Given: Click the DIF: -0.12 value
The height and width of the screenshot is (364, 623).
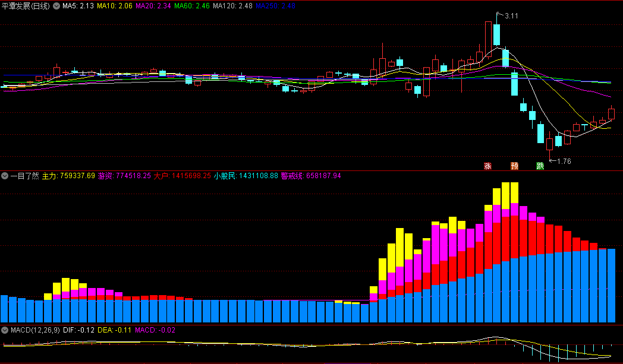Looking at the screenshot, I should pos(78,330).
